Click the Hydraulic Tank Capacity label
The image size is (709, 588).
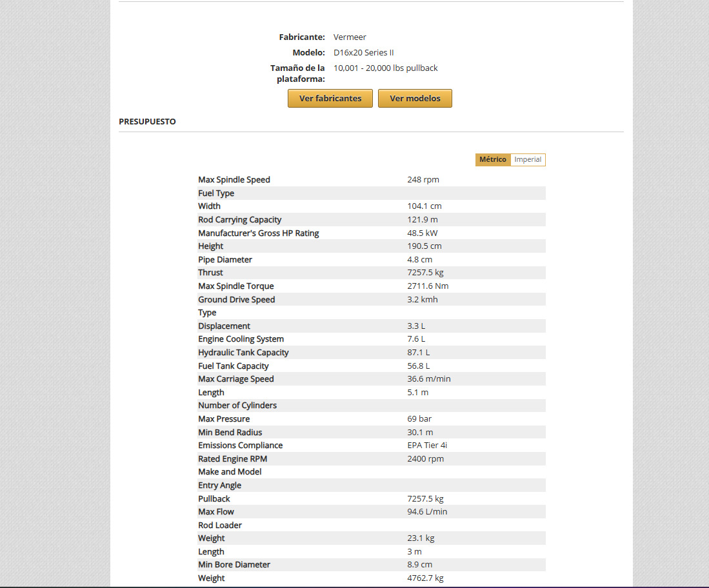(x=243, y=353)
